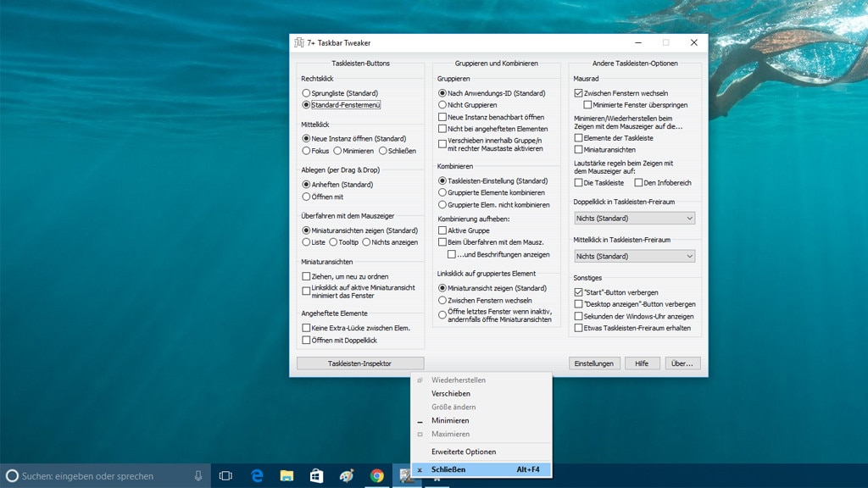The width and height of the screenshot is (868, 488).
Task: Uncheck '"Start"-Button verbergen' option
Action: tap(579, 291)
